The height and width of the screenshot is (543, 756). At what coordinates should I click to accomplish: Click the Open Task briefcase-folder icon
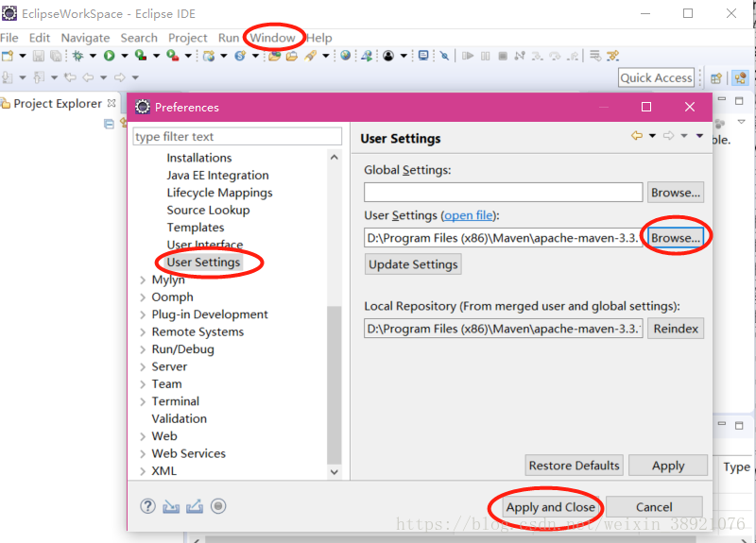[292, 56]
